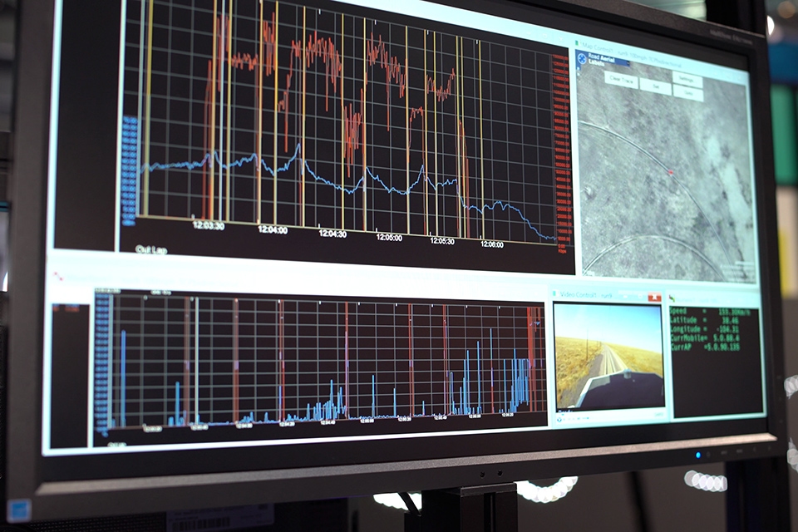Open the Road Aerial Labels map style selector
Viewport: 798px width, 532px height.
tap(608, 60)
